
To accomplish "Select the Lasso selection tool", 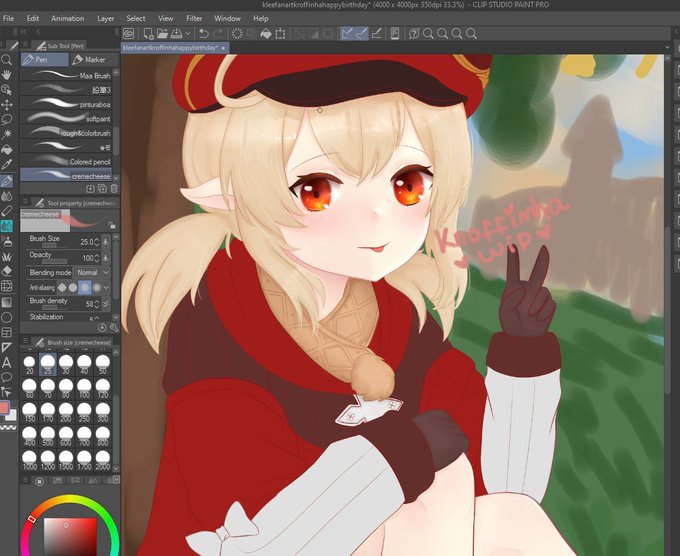I will coord(7,119).
